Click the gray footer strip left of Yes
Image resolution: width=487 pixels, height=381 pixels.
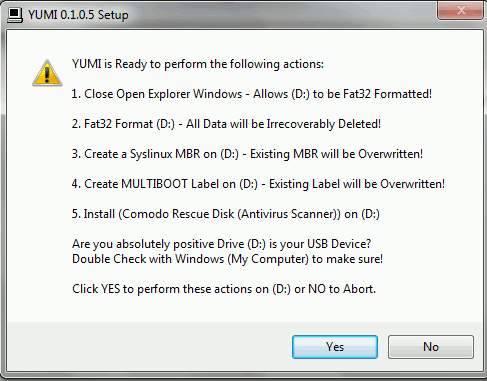pos(149,347)
